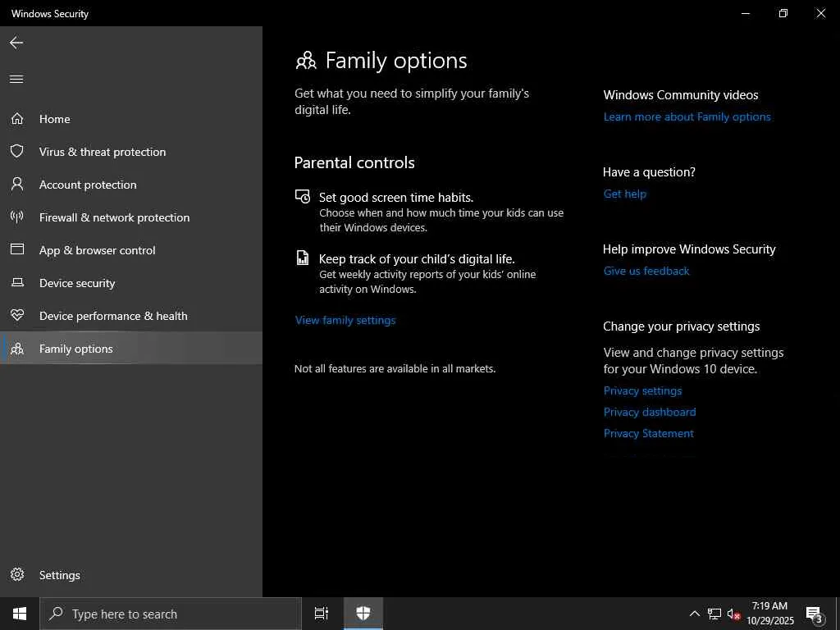Click the Account protection person icon
The image size is (840, 630).
coord(17,185)
